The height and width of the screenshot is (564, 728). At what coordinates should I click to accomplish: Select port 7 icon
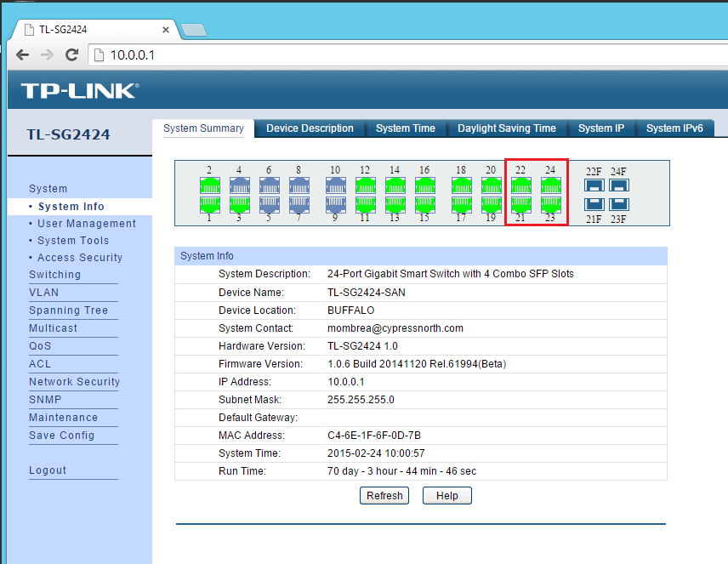pos(299,204)
